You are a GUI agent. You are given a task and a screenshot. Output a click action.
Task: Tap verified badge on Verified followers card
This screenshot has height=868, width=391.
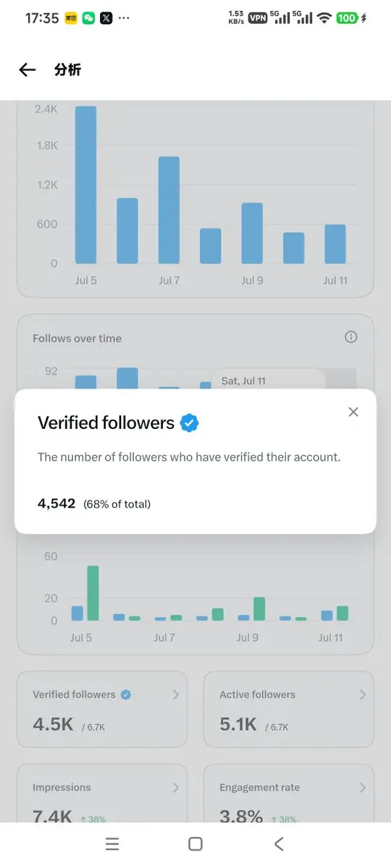pyautogui.click(x=126, y=694)
